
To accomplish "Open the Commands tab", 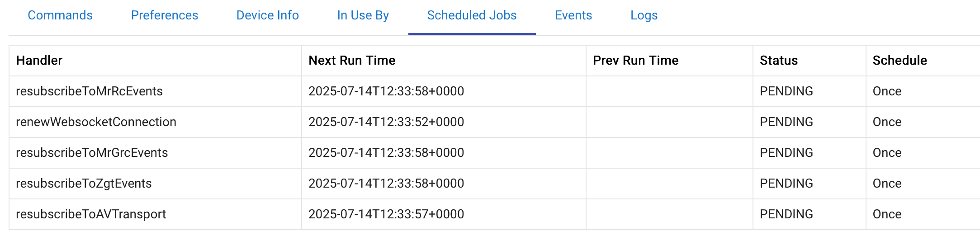I will [x=60, y=15].
